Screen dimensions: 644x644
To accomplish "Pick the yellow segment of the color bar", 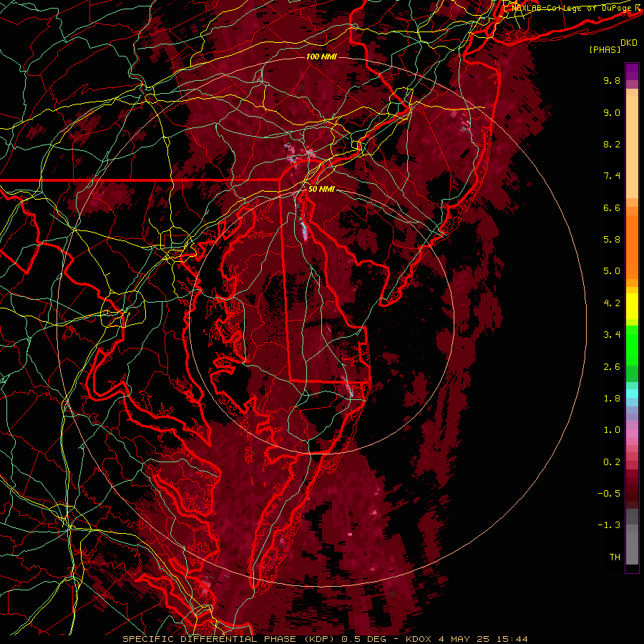I will 632,306.
